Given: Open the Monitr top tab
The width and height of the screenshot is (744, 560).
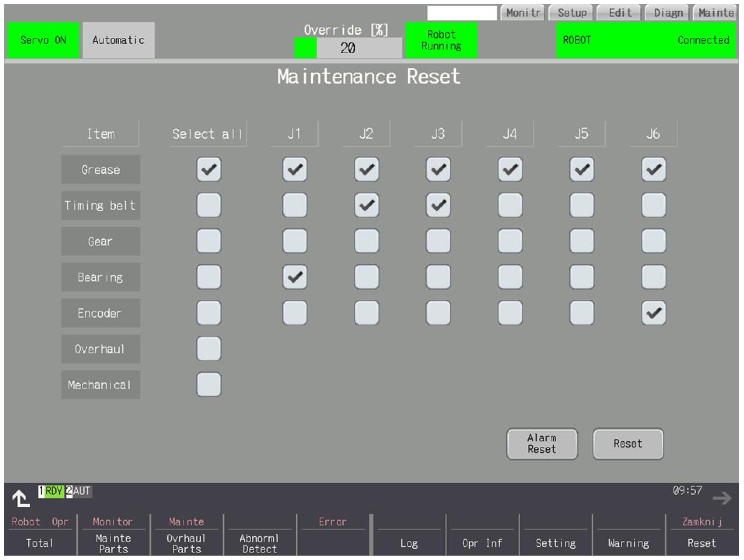Looking at the screenshot, I should tap(522, 13).
